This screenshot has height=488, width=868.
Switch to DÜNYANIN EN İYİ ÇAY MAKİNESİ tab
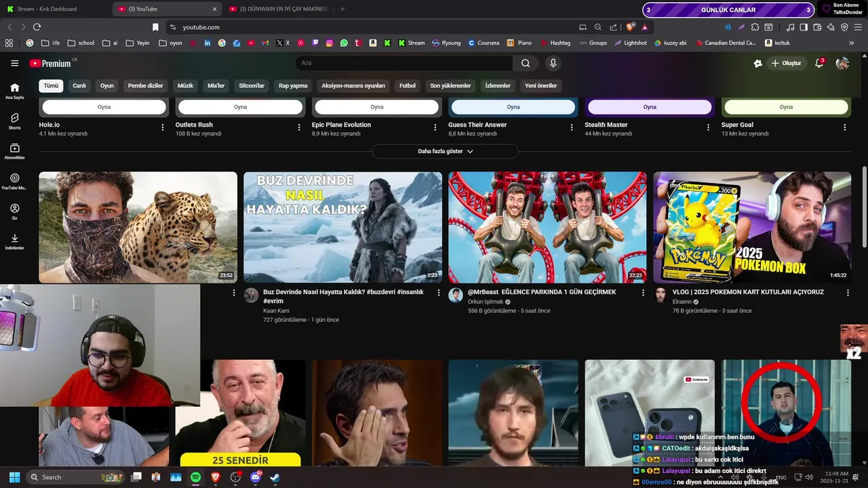[278, 9]
